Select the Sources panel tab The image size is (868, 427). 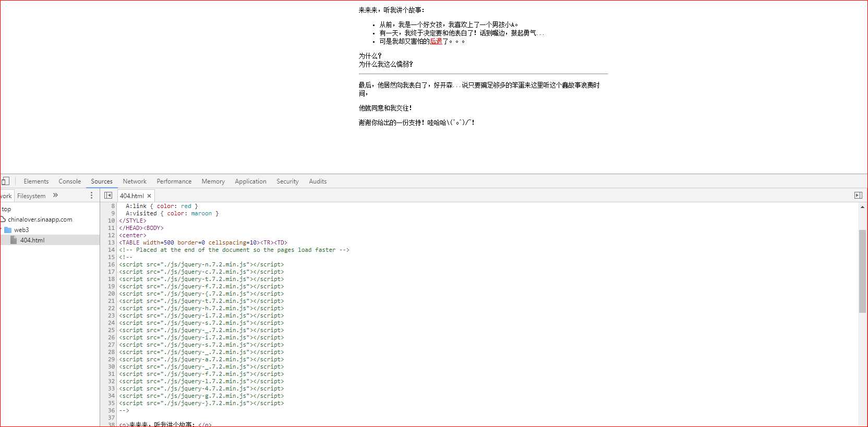pyautogui.click(x=102, y=181)
